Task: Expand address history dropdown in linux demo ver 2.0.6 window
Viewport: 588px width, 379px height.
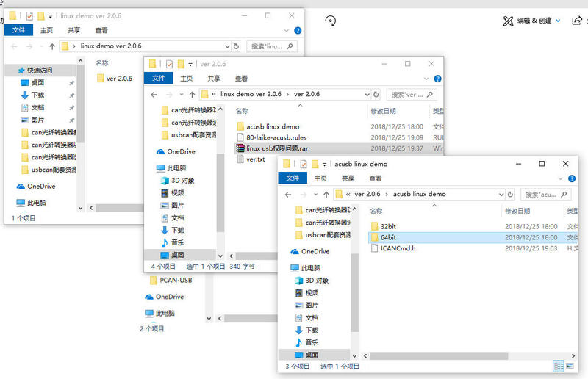Action: tap(227, 46)
